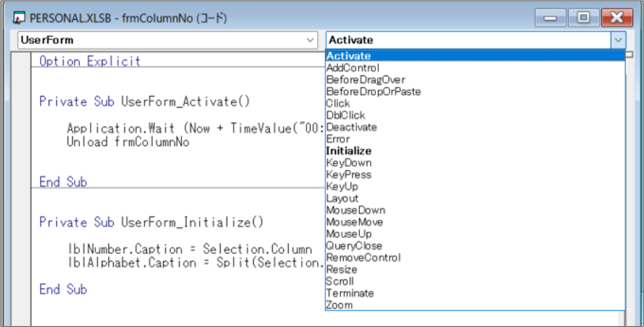Image resolution: width=644 pixels, height=327 pixels.
Task: Select KeyDown event
Action: click(x=475, y=163)
